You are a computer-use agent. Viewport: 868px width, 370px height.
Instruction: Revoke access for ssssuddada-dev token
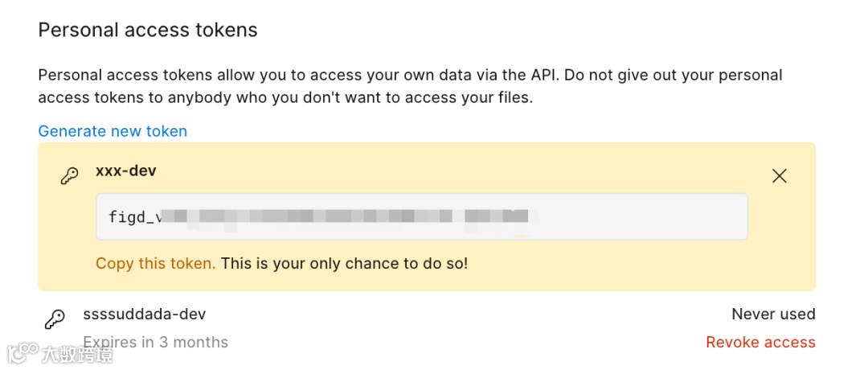point(760,343)
